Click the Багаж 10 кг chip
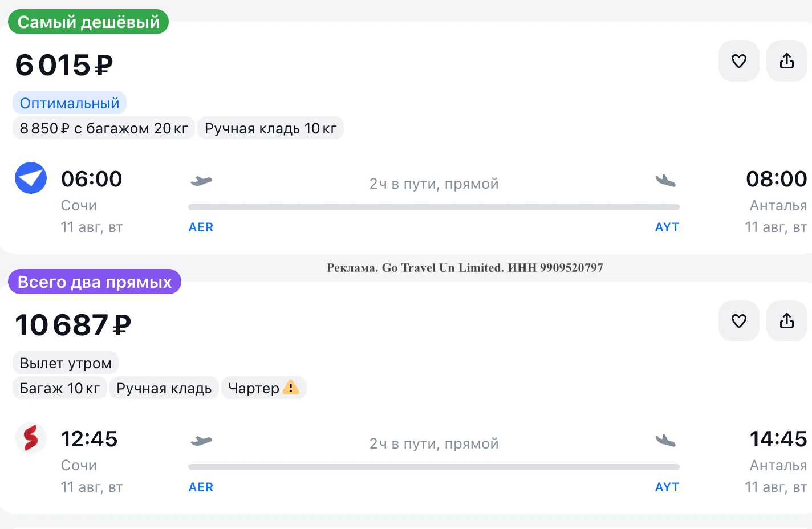 coord(60,388)
